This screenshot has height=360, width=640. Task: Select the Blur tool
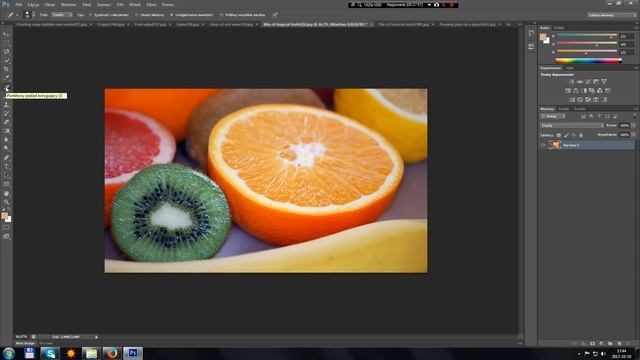pos(6,140)
